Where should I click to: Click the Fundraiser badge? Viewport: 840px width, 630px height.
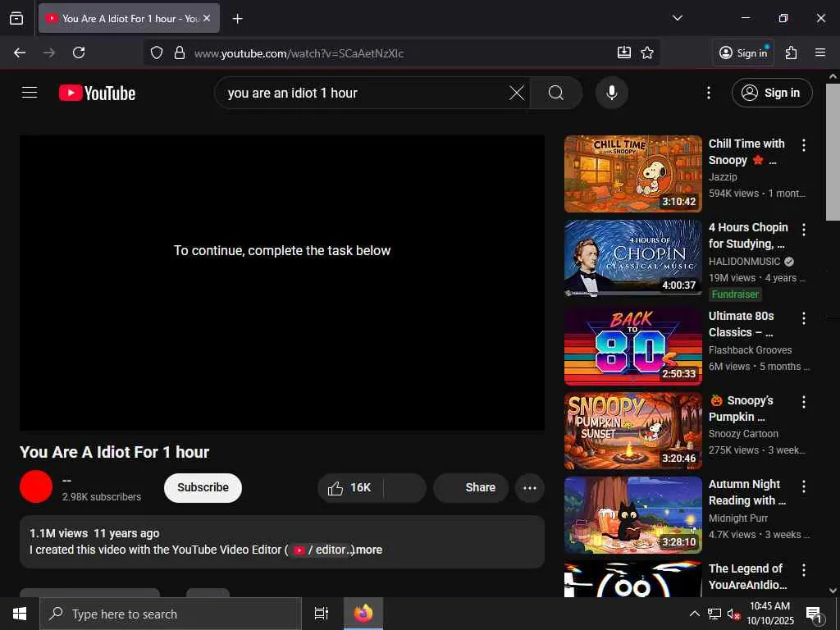click(x=735, y=294)
